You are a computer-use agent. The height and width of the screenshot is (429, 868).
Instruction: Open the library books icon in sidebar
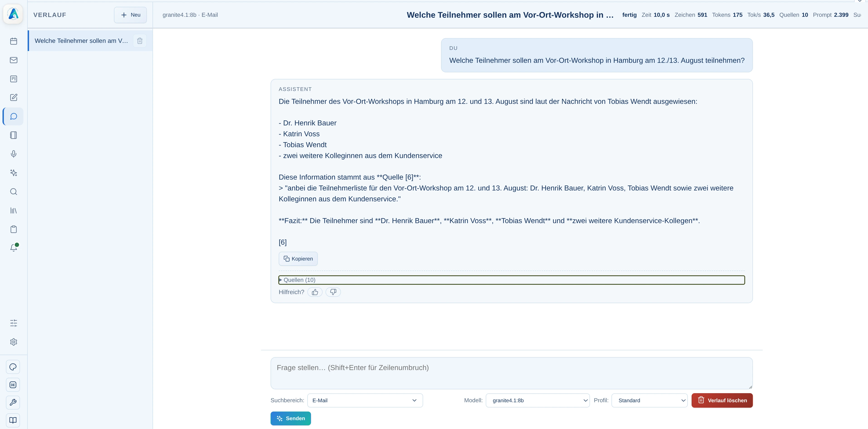(x=13, y=211)
